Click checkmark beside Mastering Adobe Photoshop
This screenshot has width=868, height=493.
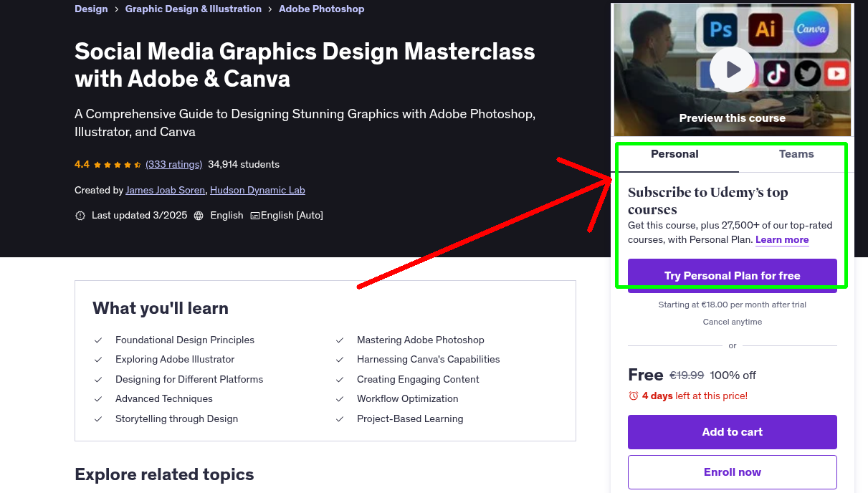tap(340, 340)
